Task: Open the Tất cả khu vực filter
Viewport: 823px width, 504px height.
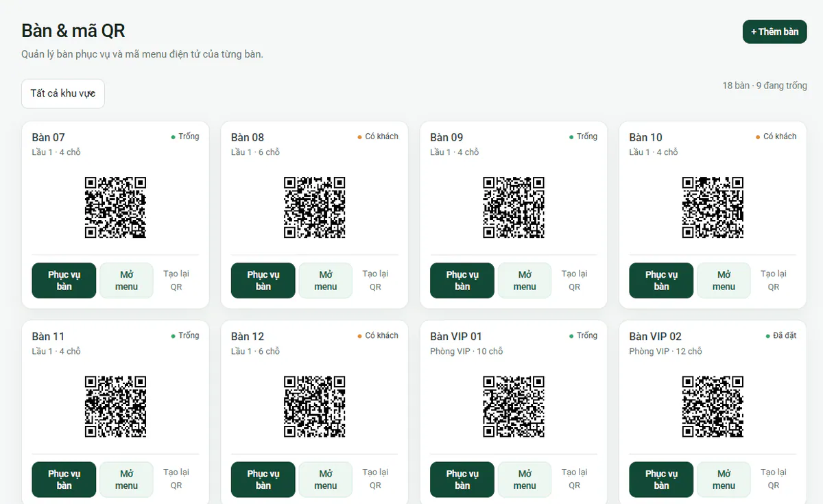Action: (63, 93)
